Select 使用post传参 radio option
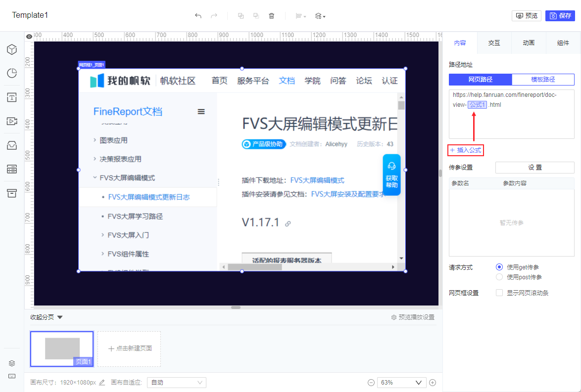Viewport: 581px width, 392px height. pos(499,277)
